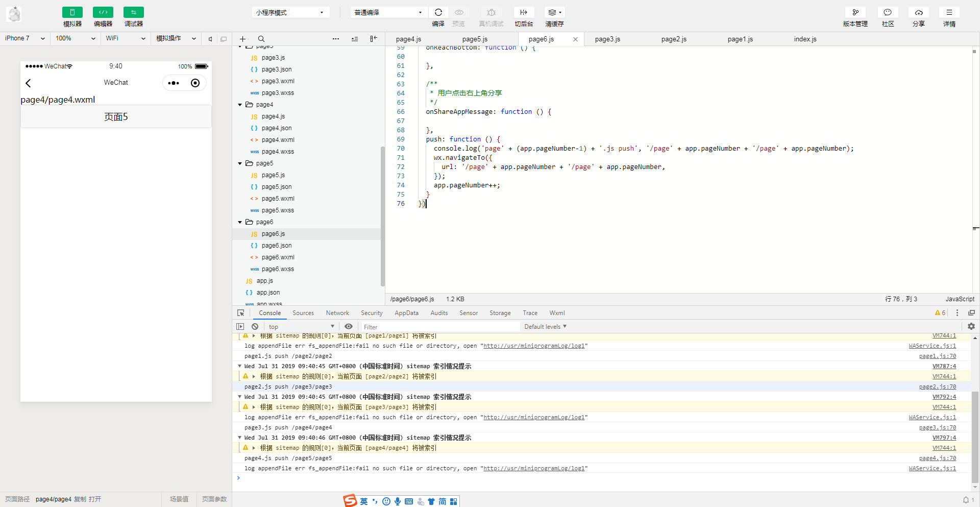Open the Network tab in DevTools
980x507 pixels.
(337, 313)
